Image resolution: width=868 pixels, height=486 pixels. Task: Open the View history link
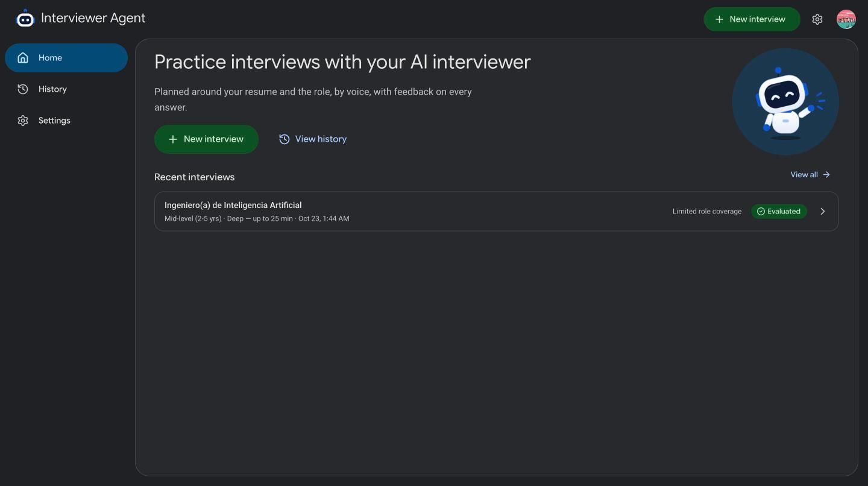(313, 139)
